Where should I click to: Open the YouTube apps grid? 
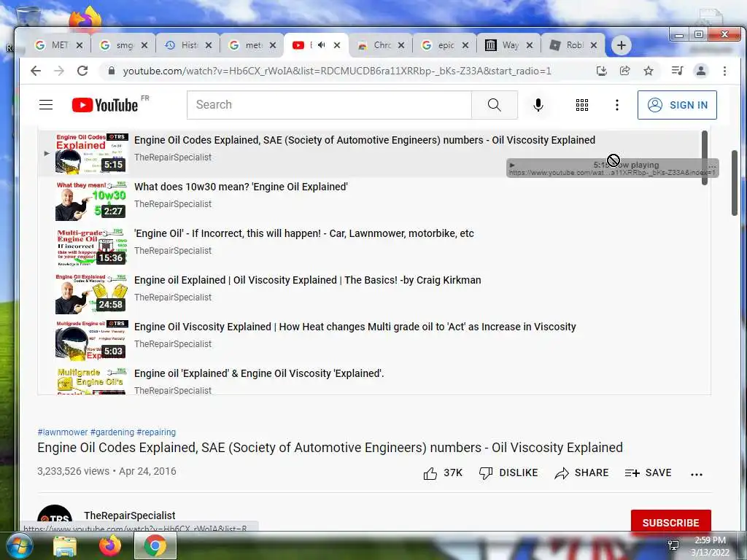pos(581,105)
